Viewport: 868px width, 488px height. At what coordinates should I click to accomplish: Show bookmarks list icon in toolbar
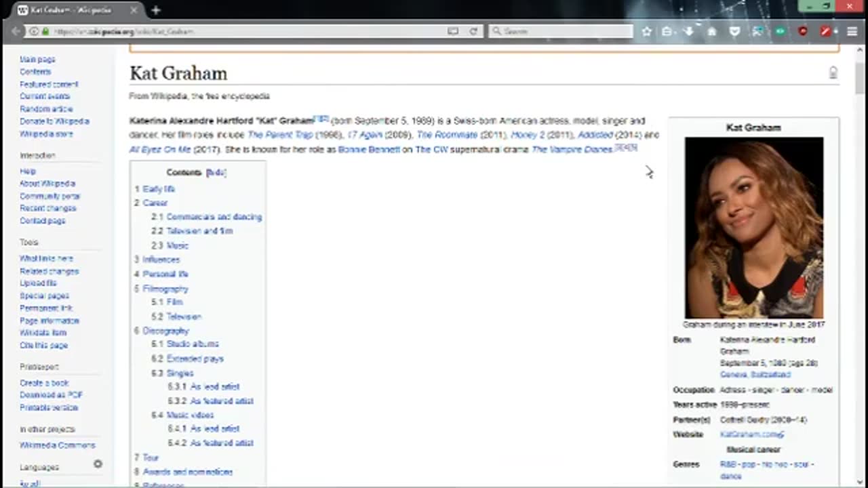667,31
